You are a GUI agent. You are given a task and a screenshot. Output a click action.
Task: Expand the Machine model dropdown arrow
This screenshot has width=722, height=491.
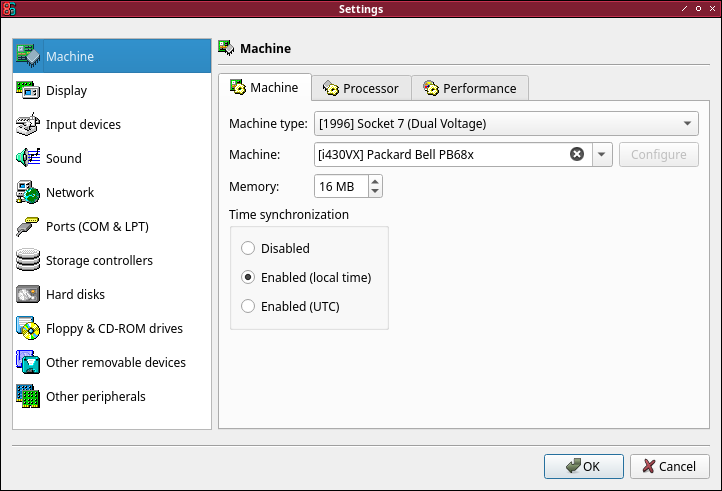click(x=602, y=154)
